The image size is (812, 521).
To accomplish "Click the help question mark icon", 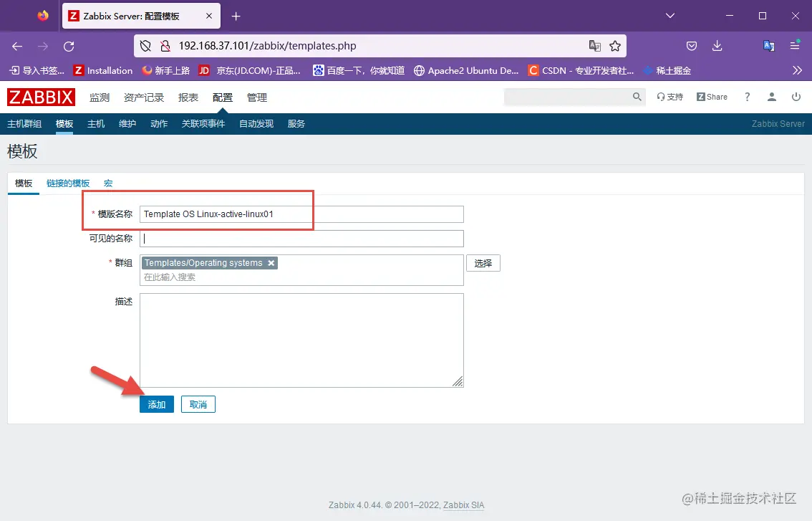I will 747,96.
